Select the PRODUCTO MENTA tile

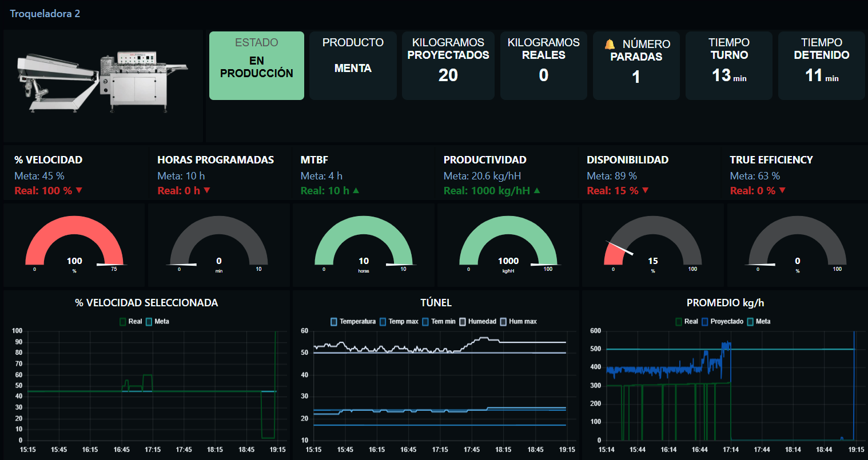[x=353, y=66]
